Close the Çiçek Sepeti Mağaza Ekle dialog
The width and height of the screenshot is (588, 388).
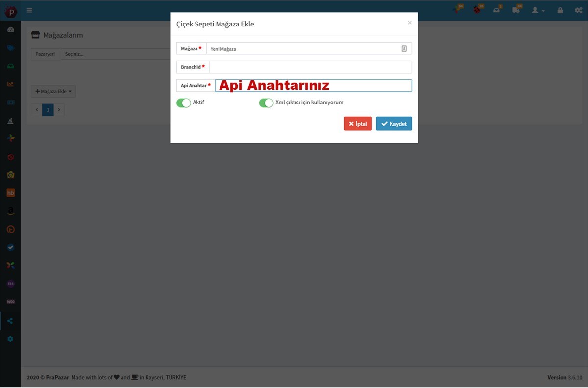410,23
